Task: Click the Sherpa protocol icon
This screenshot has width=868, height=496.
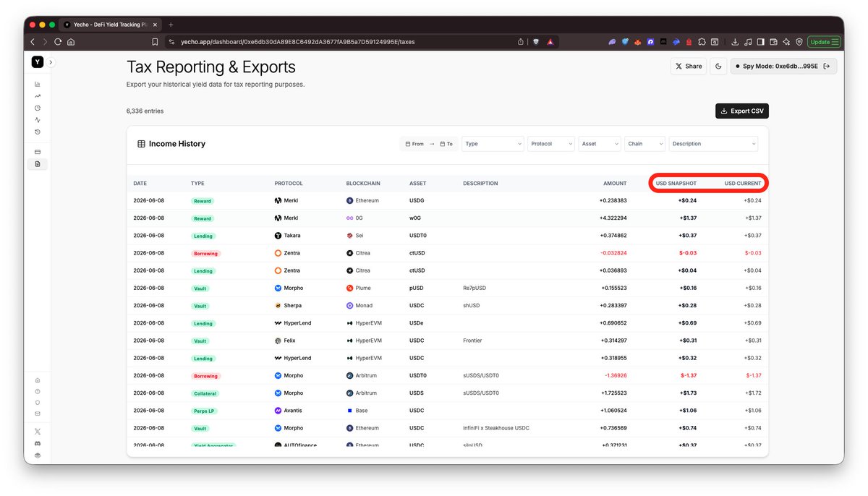Action: [x=278, y=306]
